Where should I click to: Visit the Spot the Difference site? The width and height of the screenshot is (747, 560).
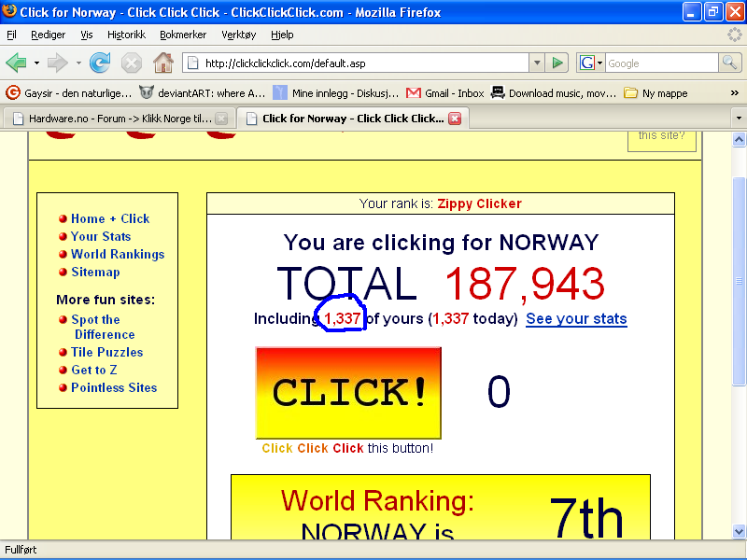(x=103, y=327)
